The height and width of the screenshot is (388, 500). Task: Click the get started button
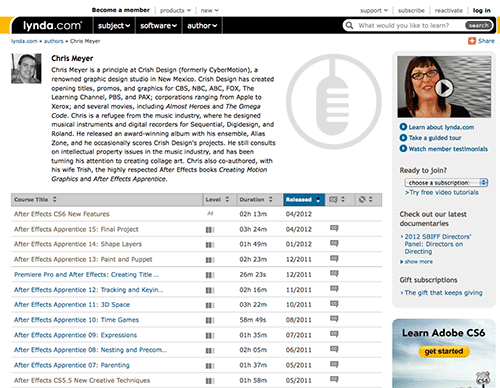(444, 351)
